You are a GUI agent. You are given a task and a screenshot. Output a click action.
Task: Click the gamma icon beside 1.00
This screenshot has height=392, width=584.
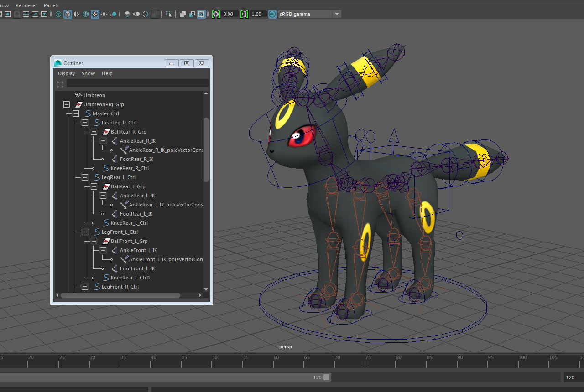tap(244, 14)
